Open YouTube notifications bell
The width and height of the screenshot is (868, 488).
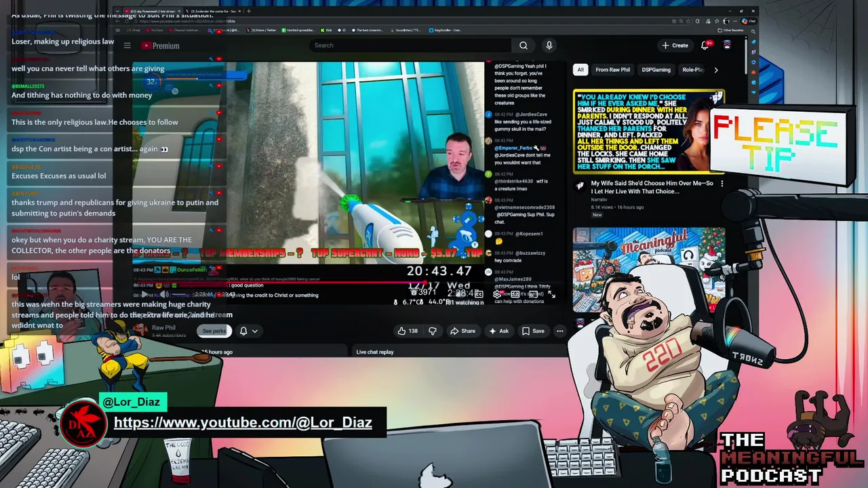tap(706, 45)
